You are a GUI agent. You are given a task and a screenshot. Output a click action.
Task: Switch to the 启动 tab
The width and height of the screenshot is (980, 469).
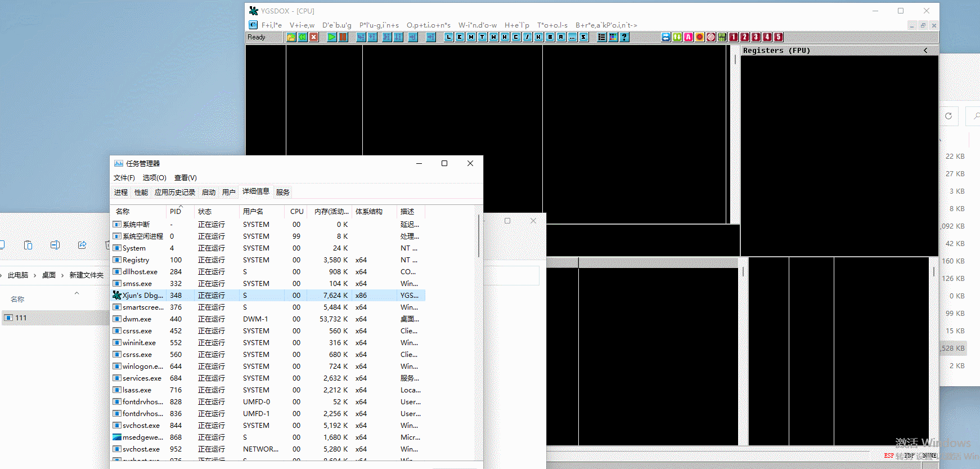tap(209, 193)
